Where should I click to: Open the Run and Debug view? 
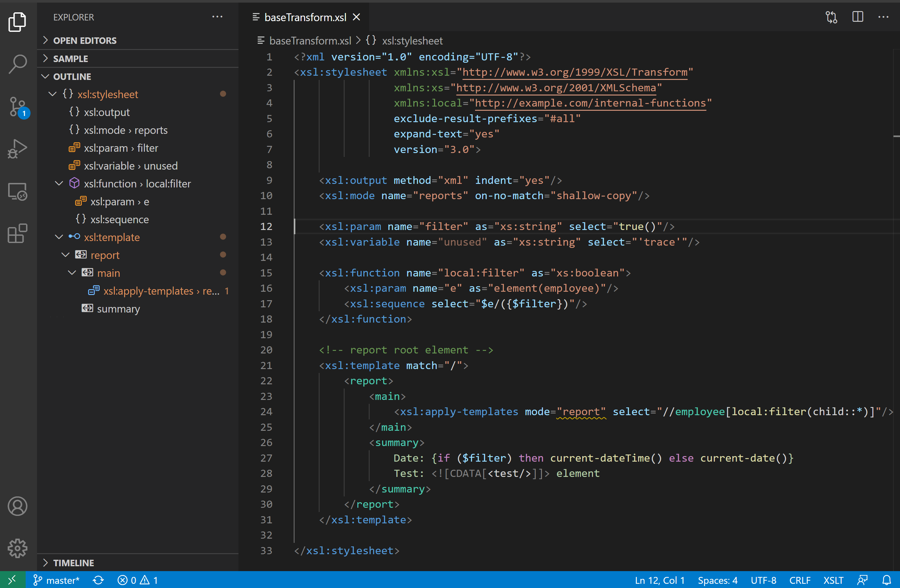pyautogui.click(x=18, y=149)
